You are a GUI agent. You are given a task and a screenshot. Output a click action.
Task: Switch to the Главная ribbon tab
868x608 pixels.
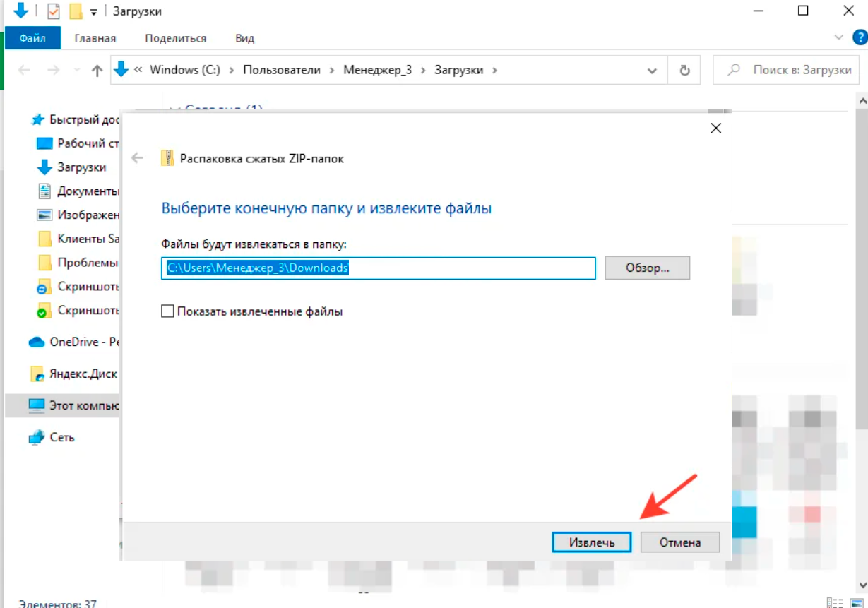[95, 38]
